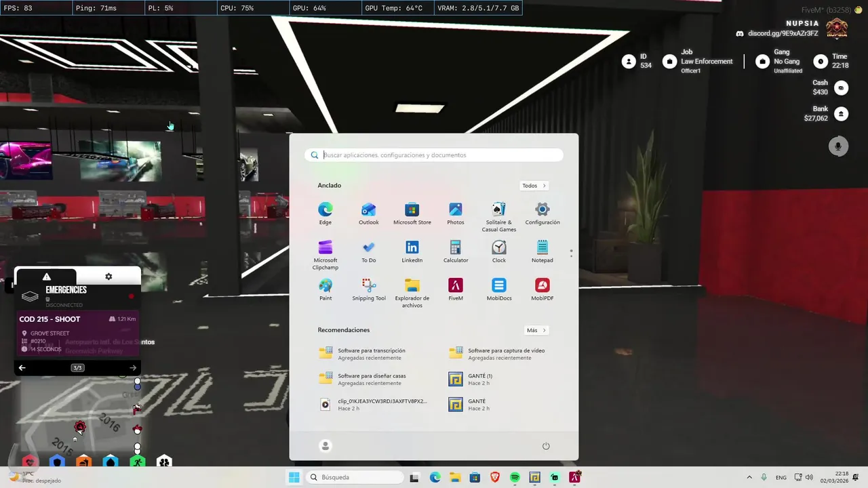Viewport: 868px width, 488px height.
Task: Show hidden system tray icons chevron
Action: pyautogui.click(x=749, y=478)
